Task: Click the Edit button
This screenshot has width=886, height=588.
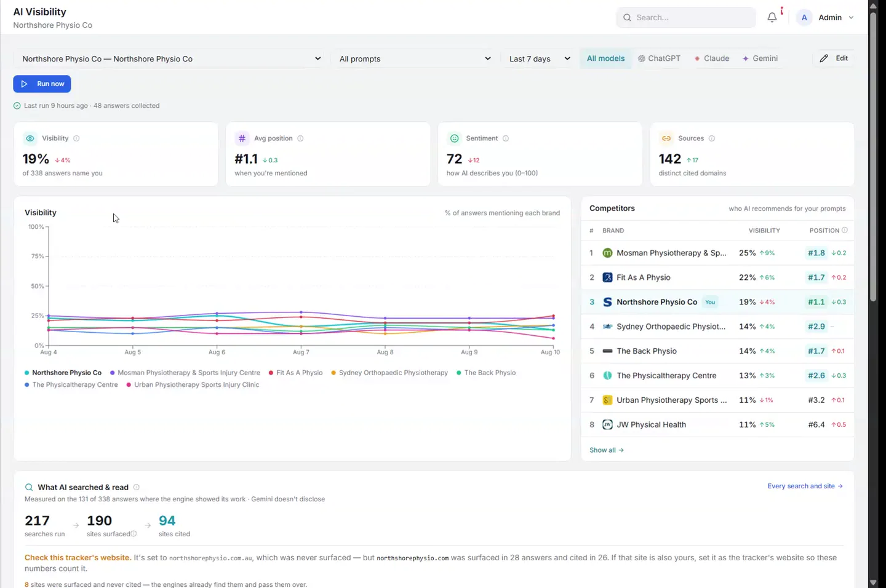Action: [x=834, y=58]
